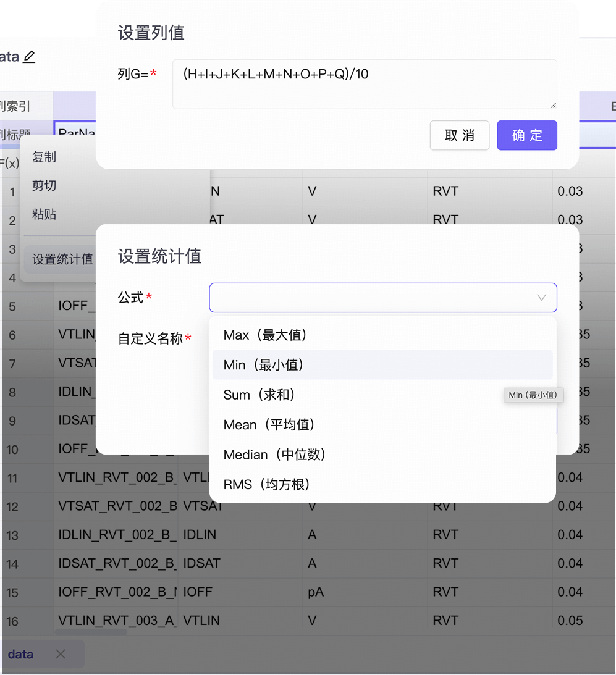
Task: Open the formula dropdown chevron
Action: pyautogui.click(x=541, y=298)
